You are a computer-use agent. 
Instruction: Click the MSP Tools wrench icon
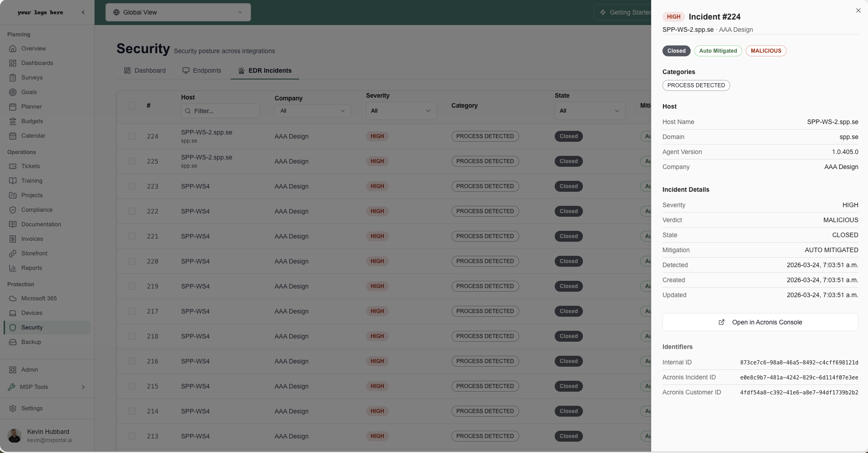[12, 387]
